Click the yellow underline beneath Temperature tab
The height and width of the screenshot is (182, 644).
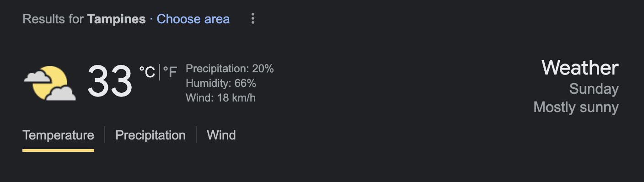pyautogui.click(x=58, y=150)
